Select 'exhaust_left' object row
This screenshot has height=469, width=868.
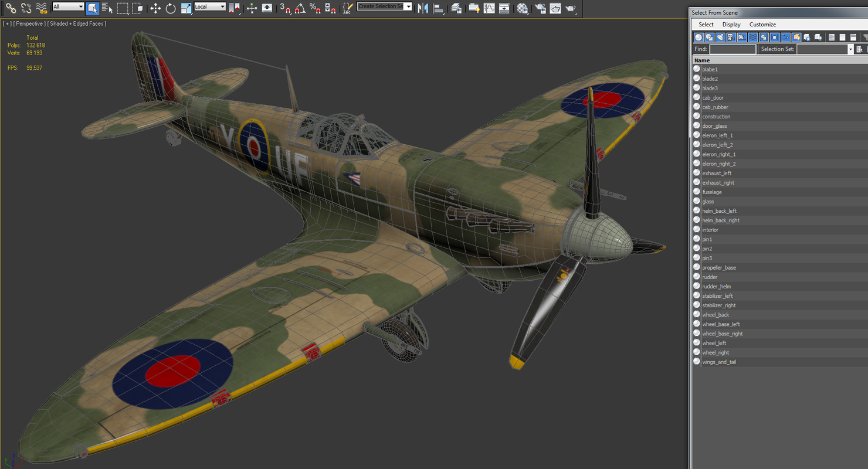780,173
